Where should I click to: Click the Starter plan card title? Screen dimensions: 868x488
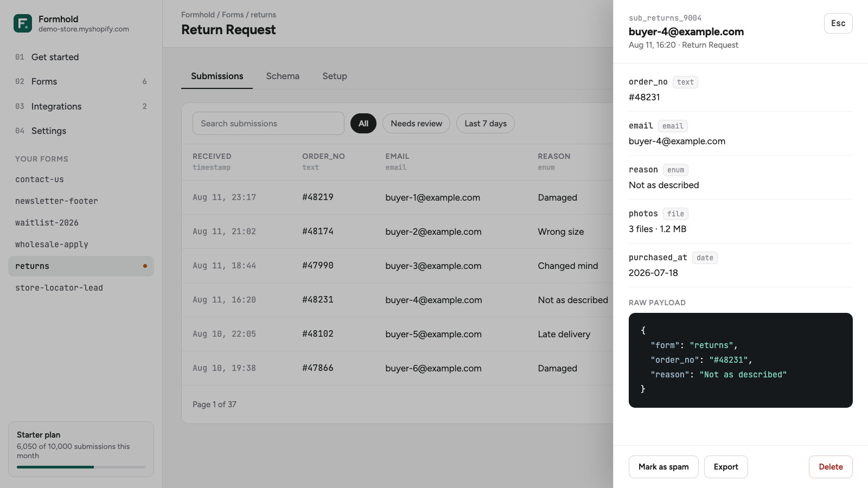tap(39, 435)
